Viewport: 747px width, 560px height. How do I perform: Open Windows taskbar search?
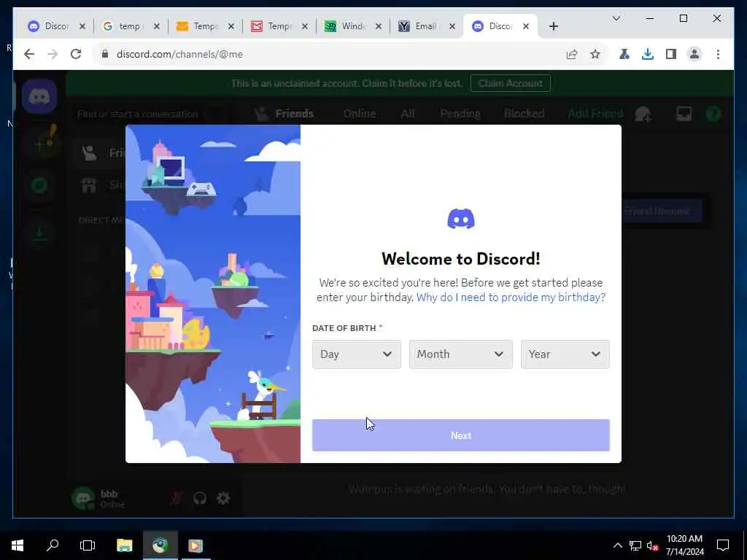pos(53,545)
